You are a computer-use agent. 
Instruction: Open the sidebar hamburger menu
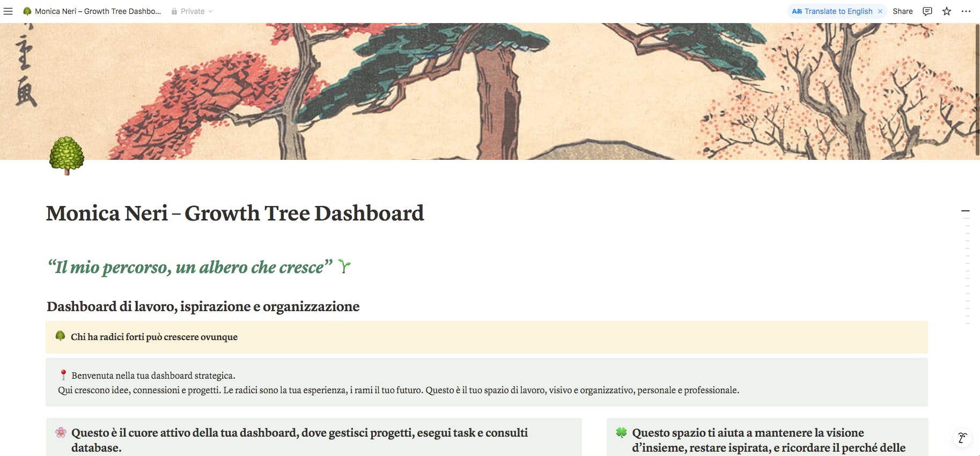(x=8, y=11)
